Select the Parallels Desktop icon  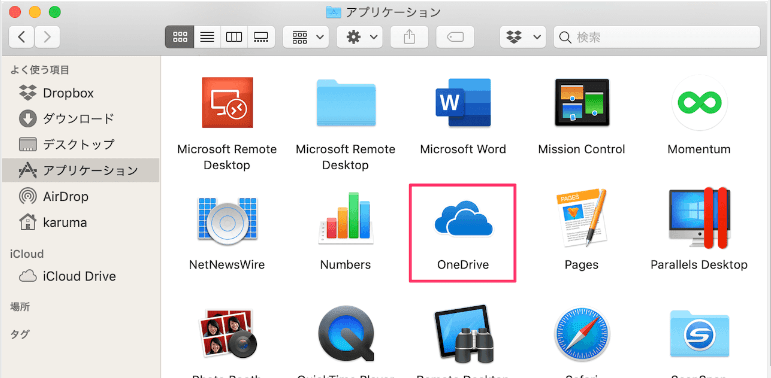pyautogui.click(x=699, y=218)
